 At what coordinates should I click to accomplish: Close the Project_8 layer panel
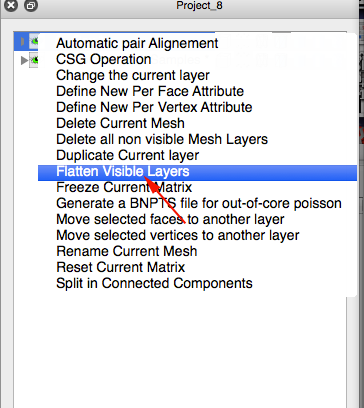[x=11, y=5]
